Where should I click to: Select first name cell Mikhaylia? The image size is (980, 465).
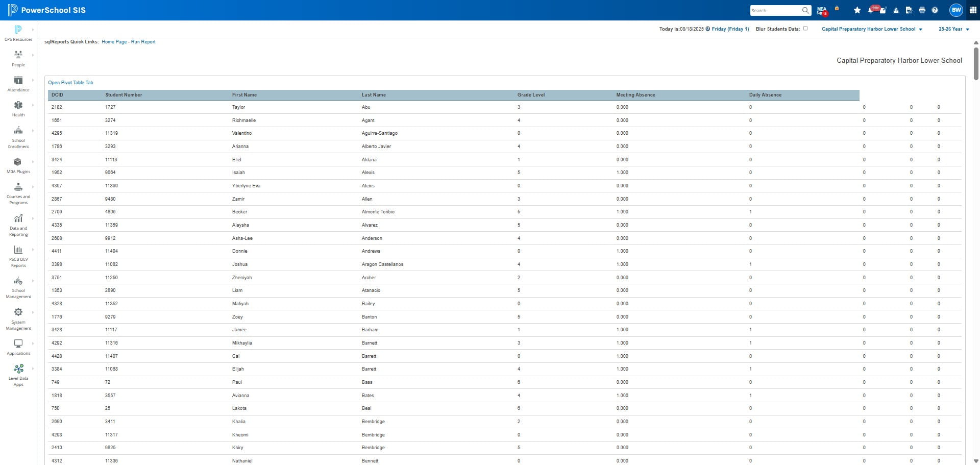pyautogui.click(x=242, y=343)
